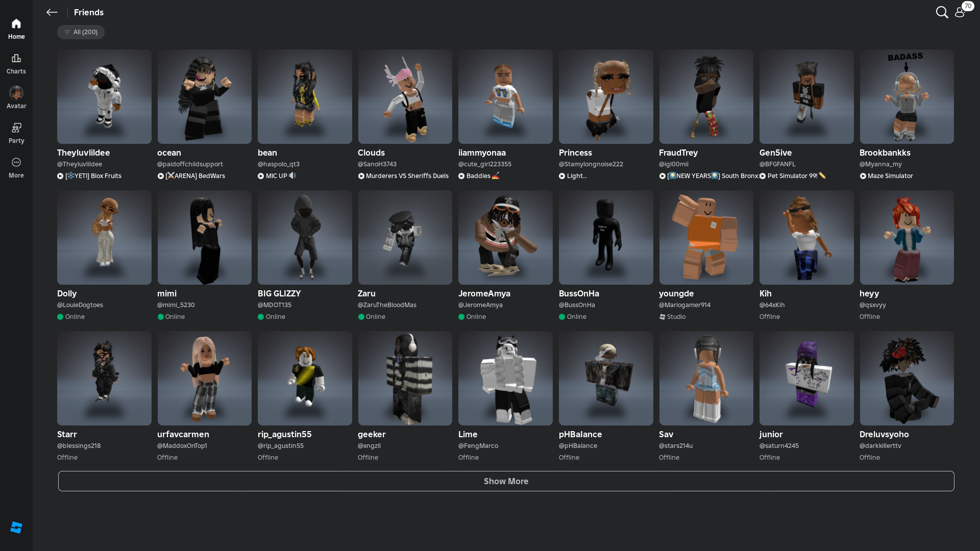980x551 pixels.
Task: Open Party from the sidebar
Action: tap(16, 133)
